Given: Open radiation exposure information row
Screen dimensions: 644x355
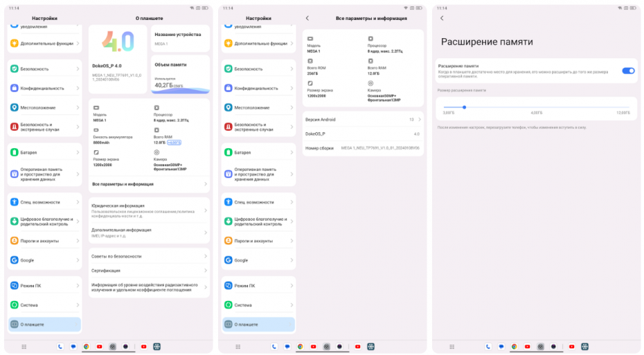Looking at the screenshot, I should point(149,287).
